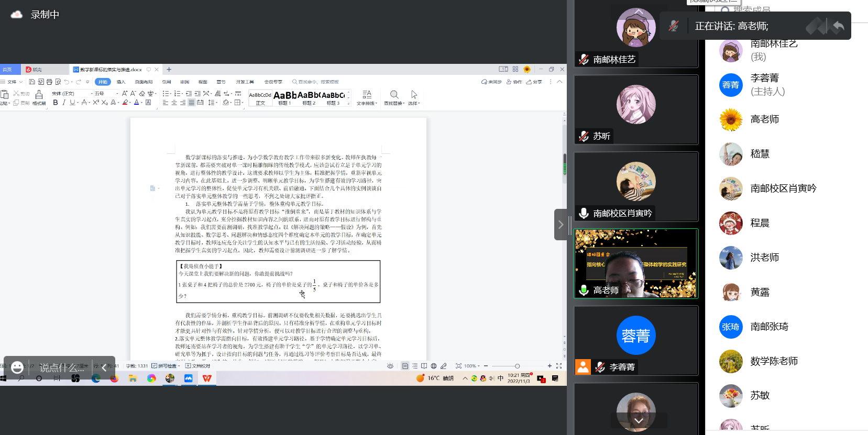The width and height of the screenshot is (868, 435).
Task: Click the 分享 share button
Action: 534,82
